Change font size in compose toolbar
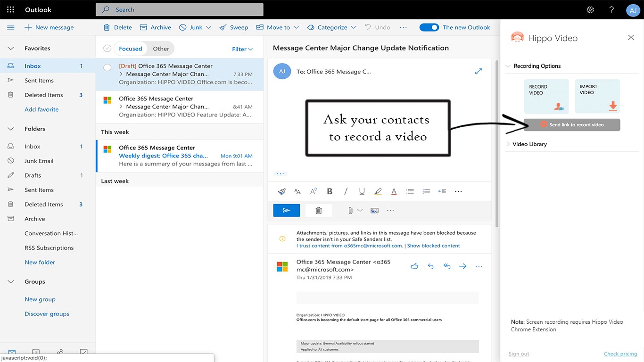This screenshot has width=644, height=362. tap(297, 191)
